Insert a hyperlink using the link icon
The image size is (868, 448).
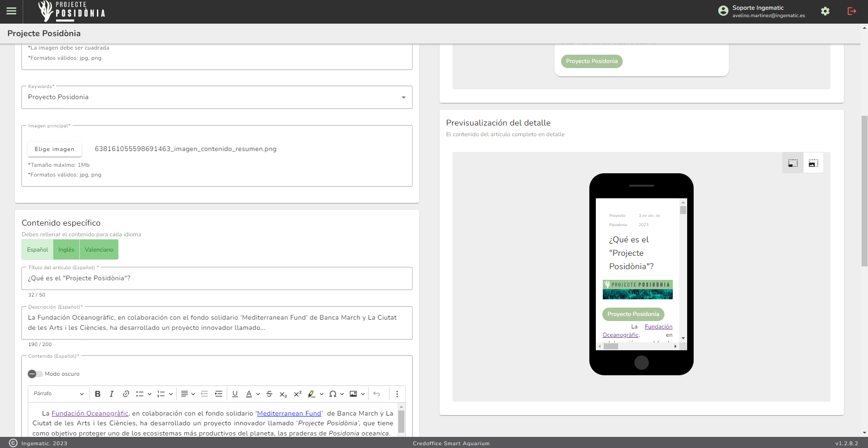point(126,394)
